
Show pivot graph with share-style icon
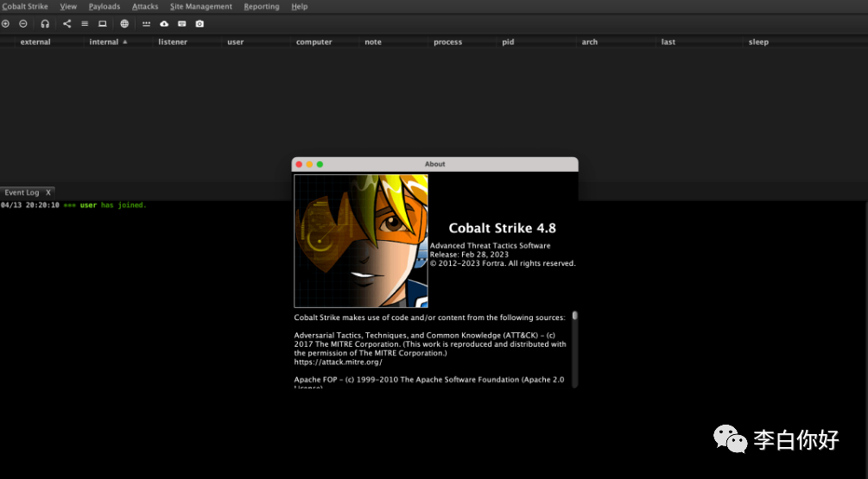coord(67,24)
